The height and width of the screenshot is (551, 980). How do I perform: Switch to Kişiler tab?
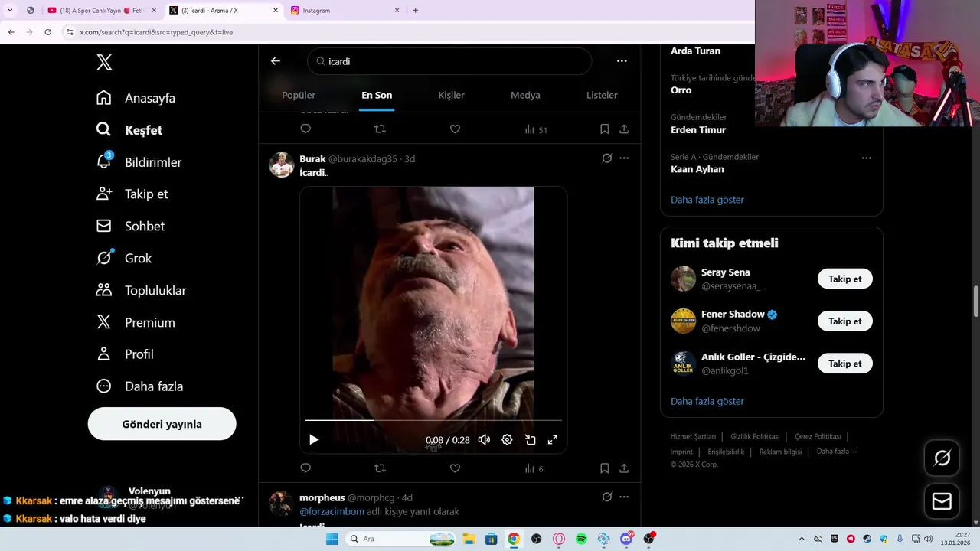[451, 95]
